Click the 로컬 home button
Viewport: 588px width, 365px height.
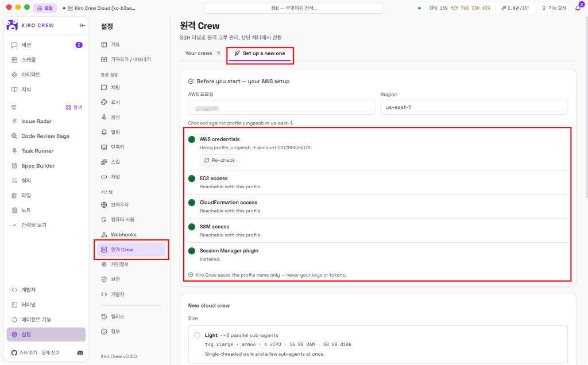coord(45,8)
